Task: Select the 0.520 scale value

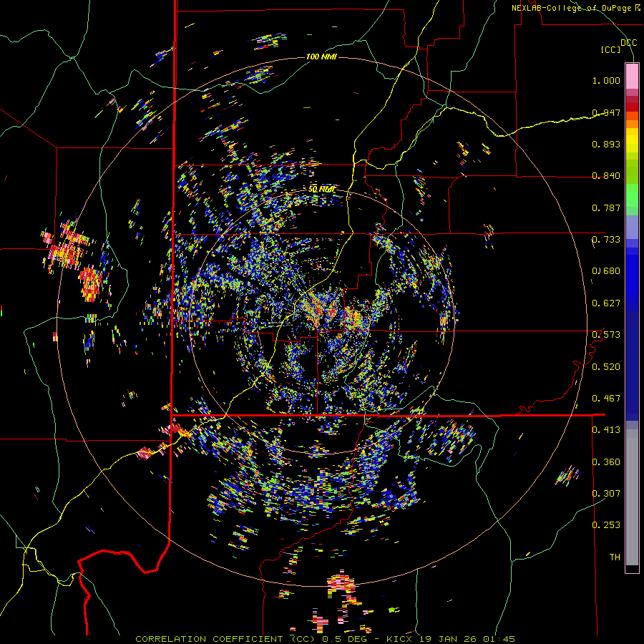Action: [606, 366]
